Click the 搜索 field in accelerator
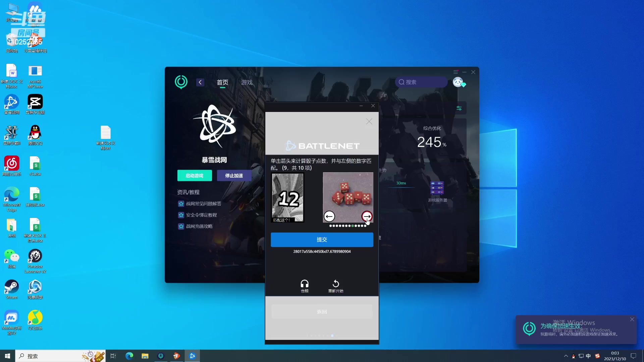644x362 pixels. pyautogui.click(x=421, y=82)
